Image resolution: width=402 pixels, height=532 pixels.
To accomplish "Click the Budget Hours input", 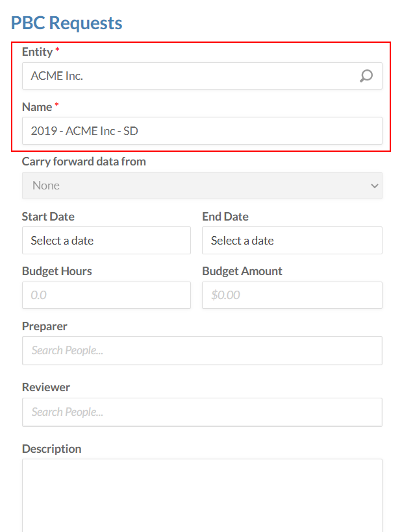I will (107, 295).
